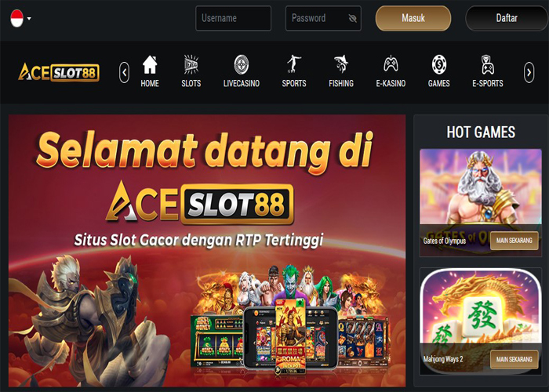Image resolution: width=549 pixels, height=392 pixels.
Task: Go to Sports via soccer player icon
Action: (294, 64)
